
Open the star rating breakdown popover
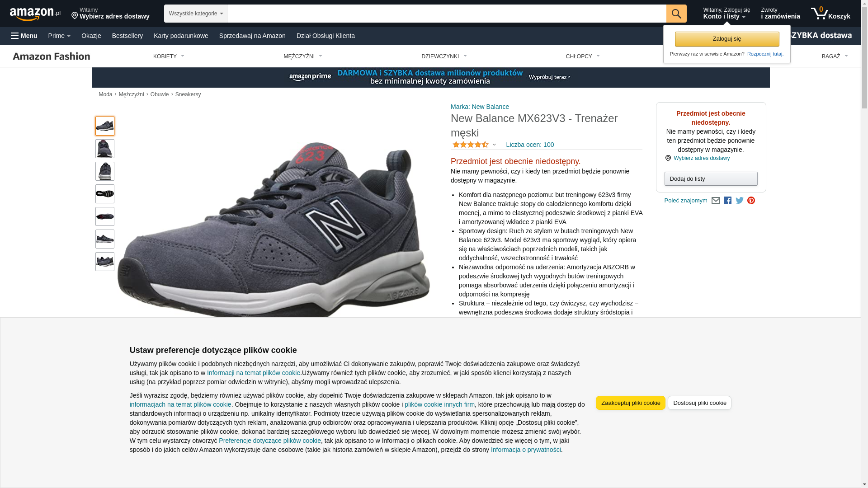point(474,145)
